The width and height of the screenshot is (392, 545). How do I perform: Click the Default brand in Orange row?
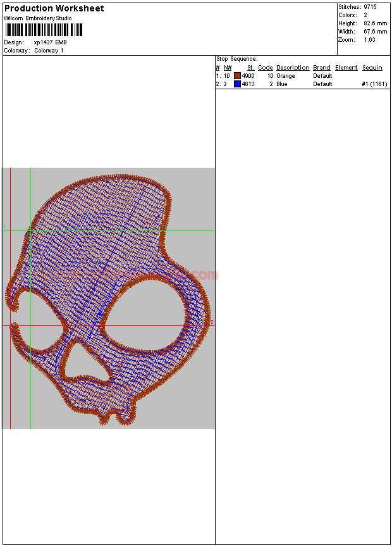coord(322,76)
